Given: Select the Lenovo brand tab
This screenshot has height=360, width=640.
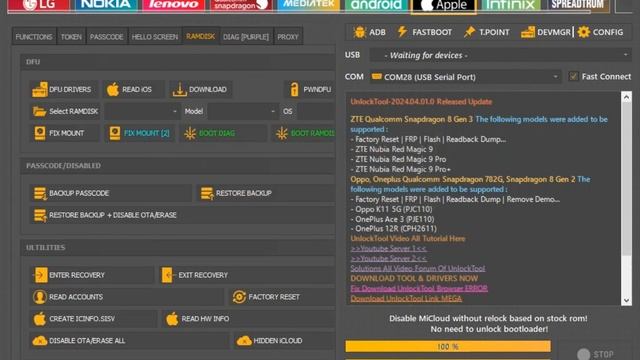Looking at the screenshot, I should (x=173, y=5).
